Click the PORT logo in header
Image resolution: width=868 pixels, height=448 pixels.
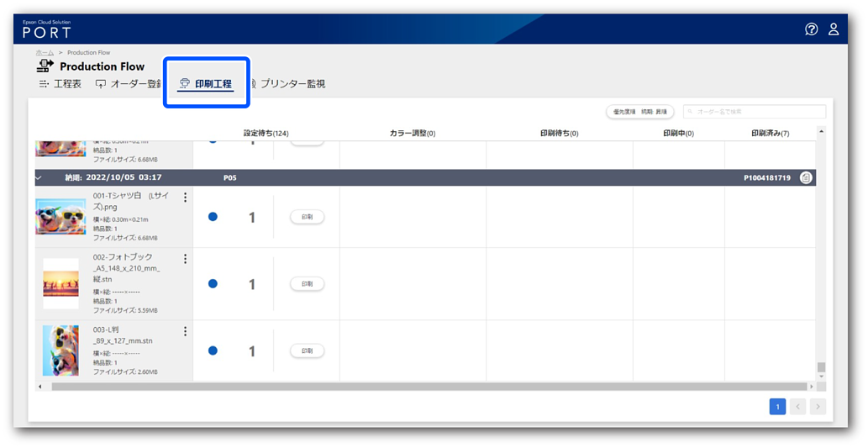coord(46,30)
